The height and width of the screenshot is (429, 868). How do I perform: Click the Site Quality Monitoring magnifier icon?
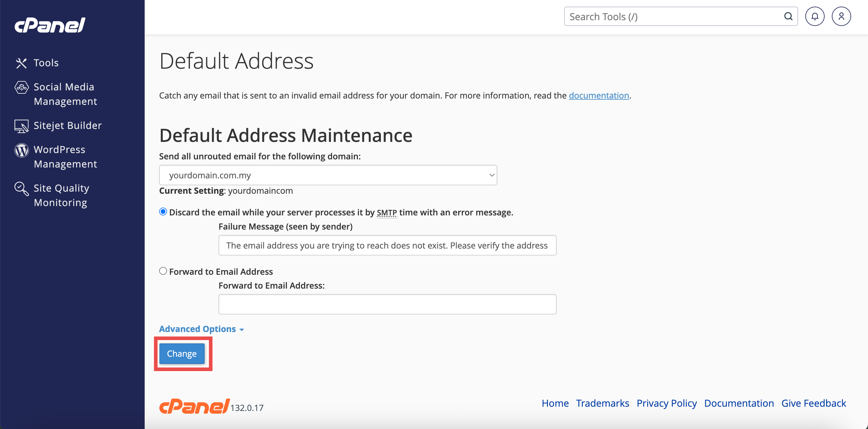click(21, 189)
